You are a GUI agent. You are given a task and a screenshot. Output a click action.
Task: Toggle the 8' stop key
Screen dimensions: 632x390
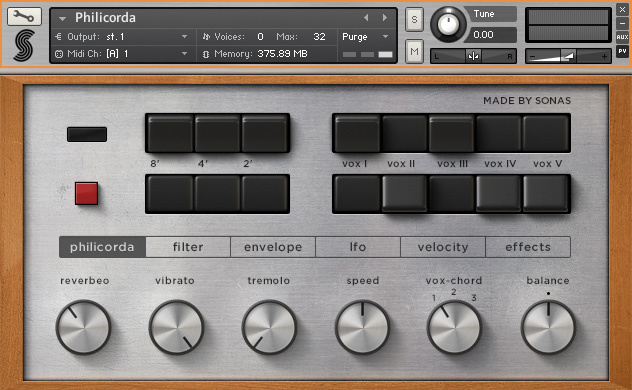[x=170, y=133]
